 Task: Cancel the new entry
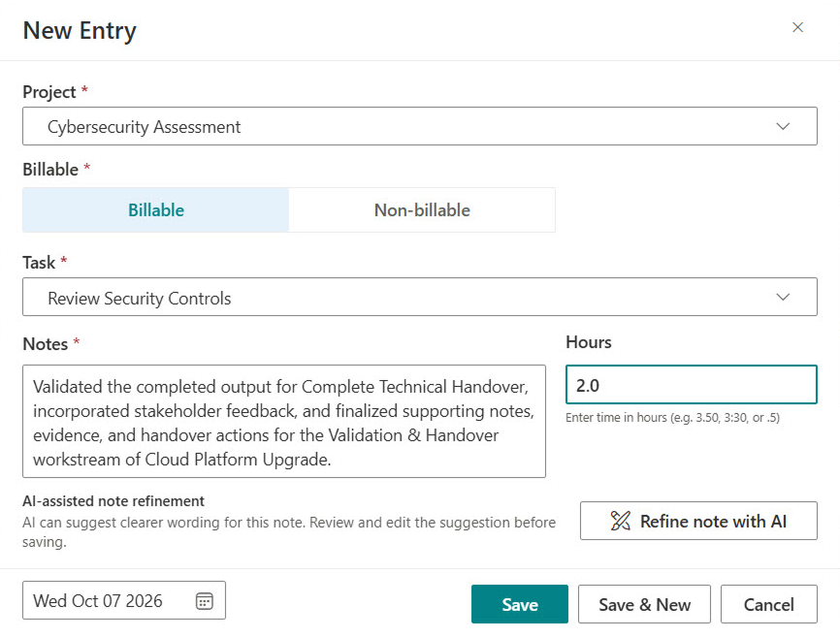pyautogui.click(x=769, y=604)
